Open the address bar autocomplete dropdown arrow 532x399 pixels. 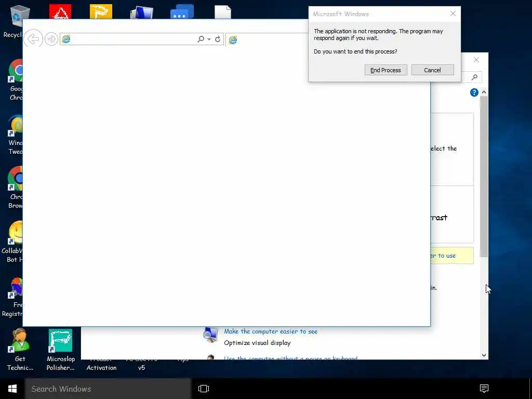tap(209, 39)
